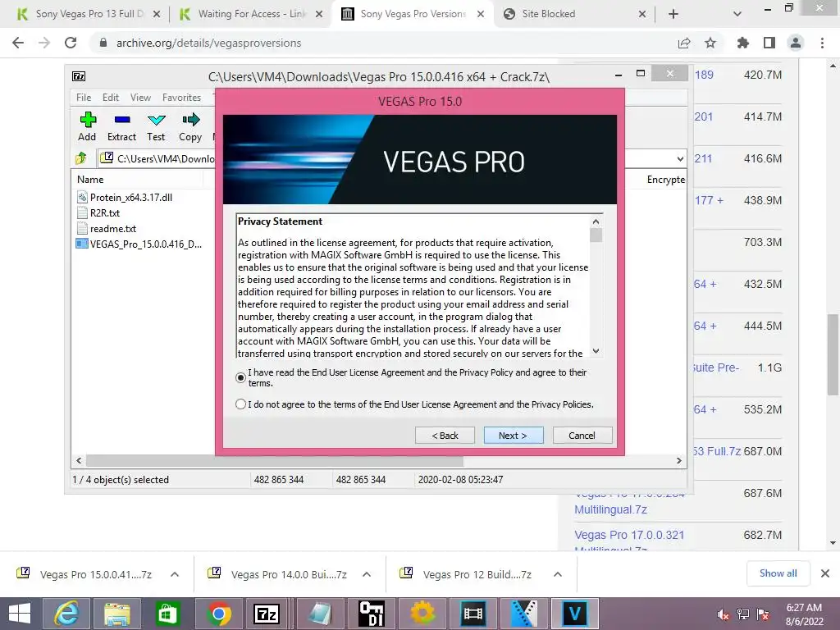The image size is (840, 630).
Task: Launch Internet Explorer from taskbar
Action: 66,614
